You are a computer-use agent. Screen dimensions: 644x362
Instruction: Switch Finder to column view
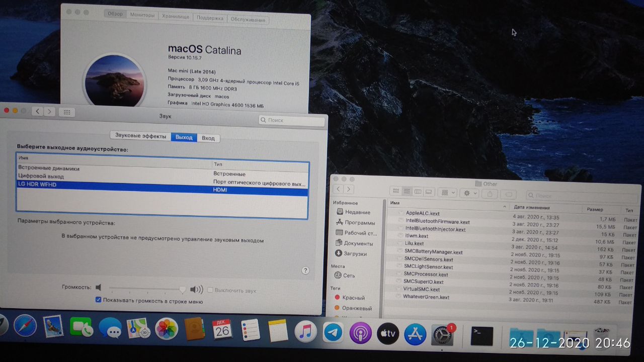418,192
